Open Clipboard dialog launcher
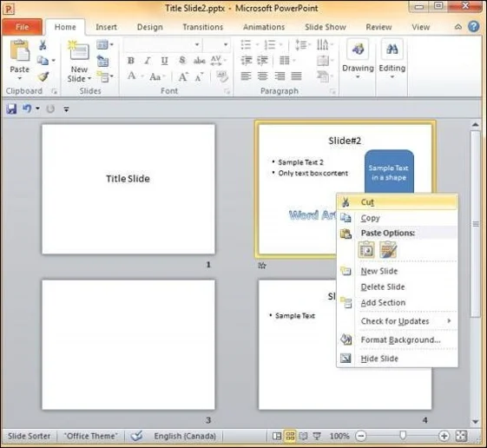 (55, 91)
